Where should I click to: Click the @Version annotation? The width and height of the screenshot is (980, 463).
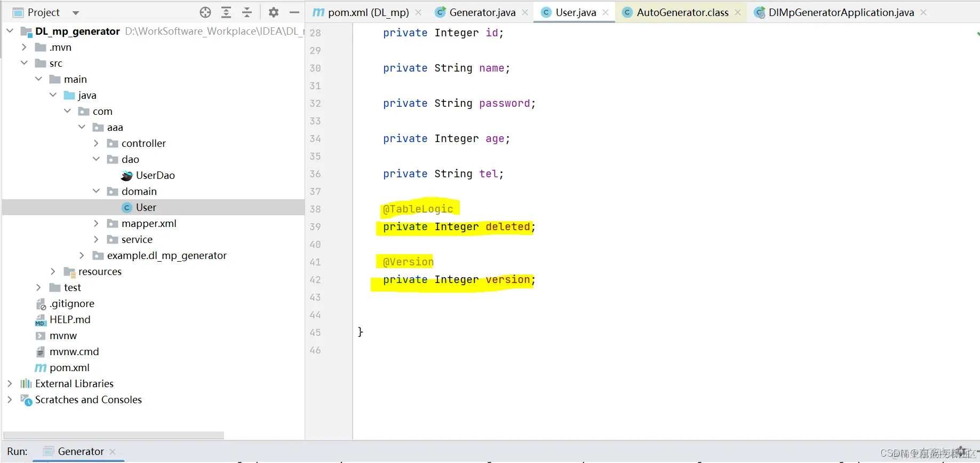click(x=409, y=262)
